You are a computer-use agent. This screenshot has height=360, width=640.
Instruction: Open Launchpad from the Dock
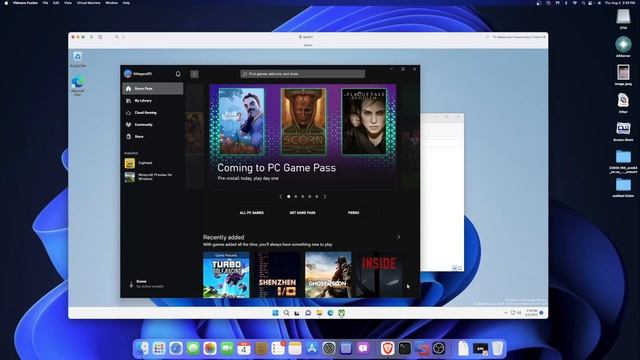click(159, 348)
